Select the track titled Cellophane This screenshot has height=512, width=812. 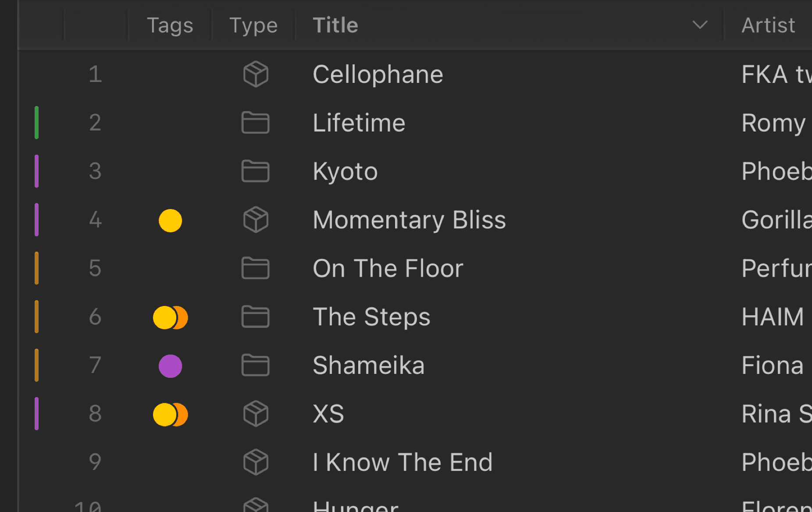378,75
